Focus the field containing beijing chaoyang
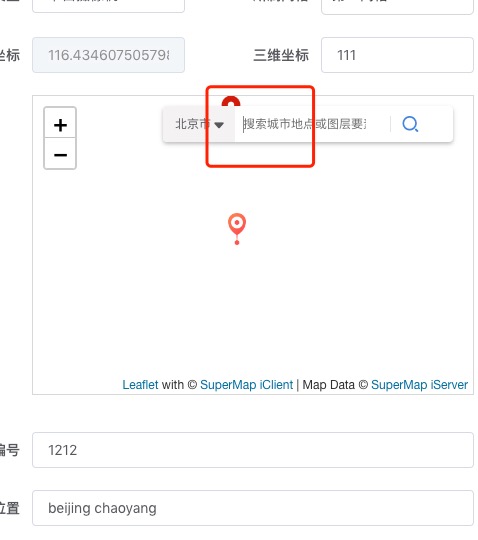The height and width of the screenshot is (540, 478). point(253,508)
